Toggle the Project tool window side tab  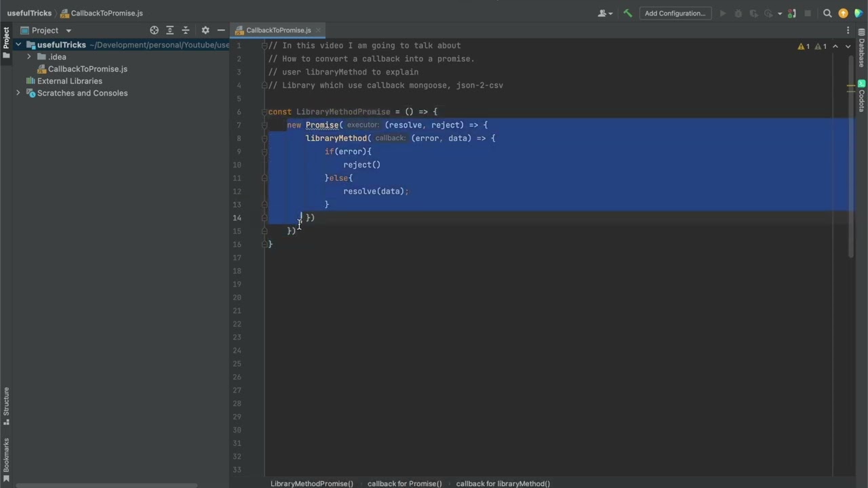(6, 43)
